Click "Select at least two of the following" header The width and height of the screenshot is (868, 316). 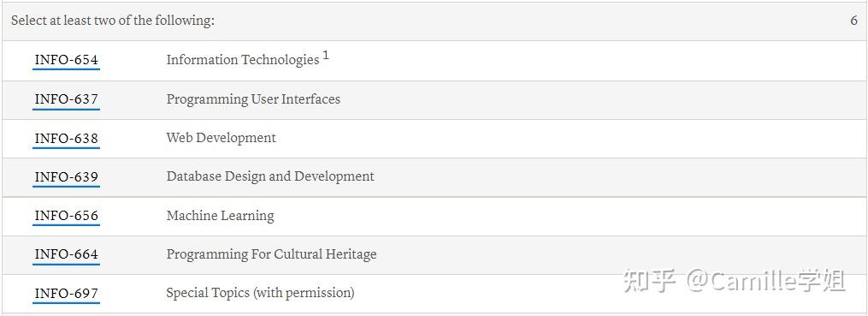coord(113,21)
